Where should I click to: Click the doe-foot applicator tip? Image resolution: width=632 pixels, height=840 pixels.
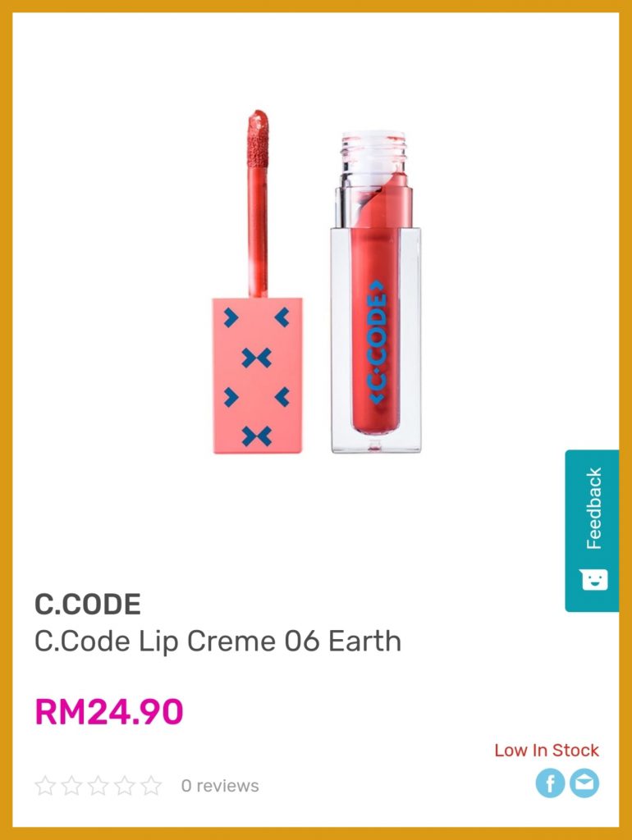coord(257,137)
